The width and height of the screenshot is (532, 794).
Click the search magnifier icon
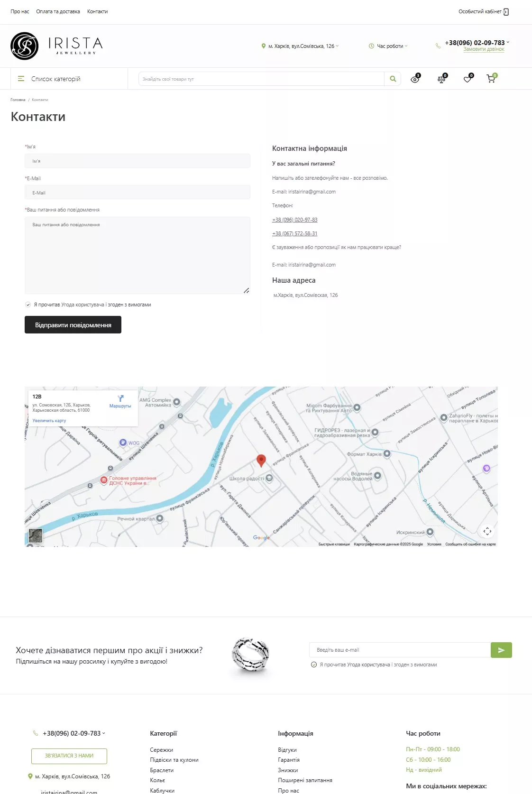[393, 79]
